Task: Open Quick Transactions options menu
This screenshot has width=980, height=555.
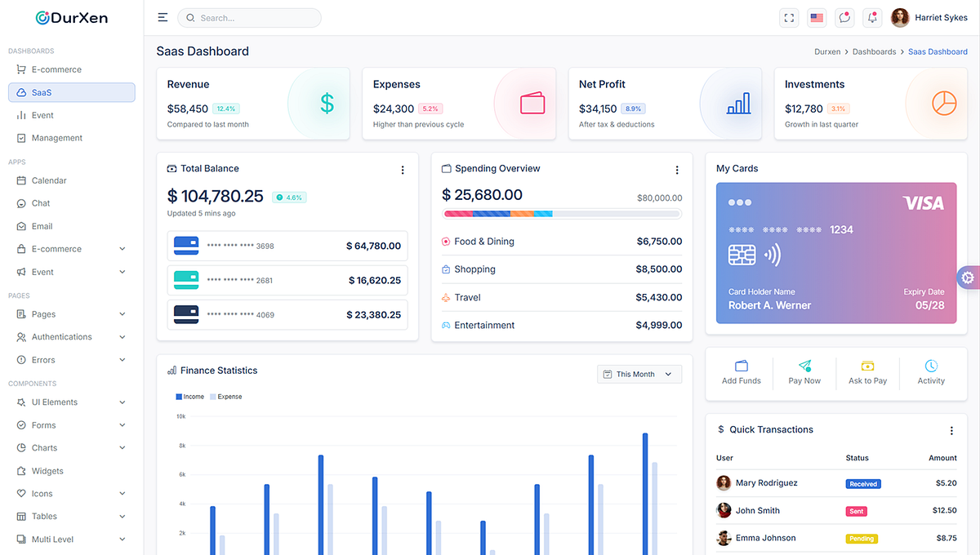Action: [x=951, y=429]
